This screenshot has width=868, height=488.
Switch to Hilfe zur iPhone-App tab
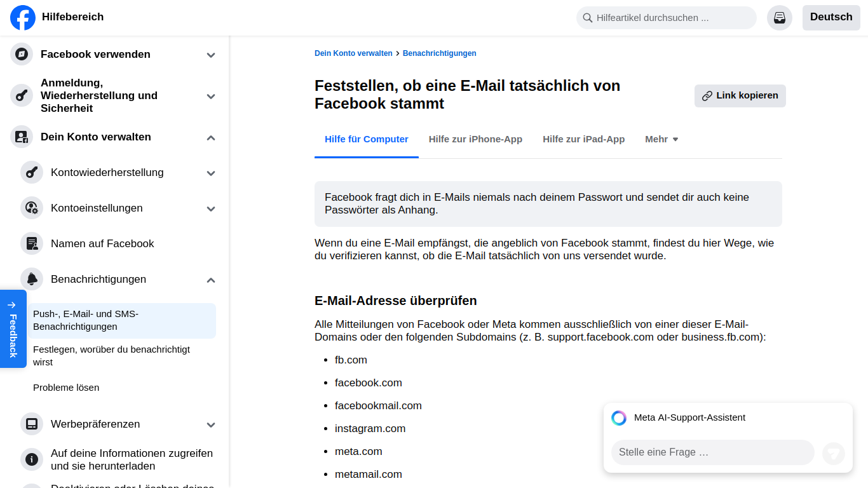coord(475,139)
